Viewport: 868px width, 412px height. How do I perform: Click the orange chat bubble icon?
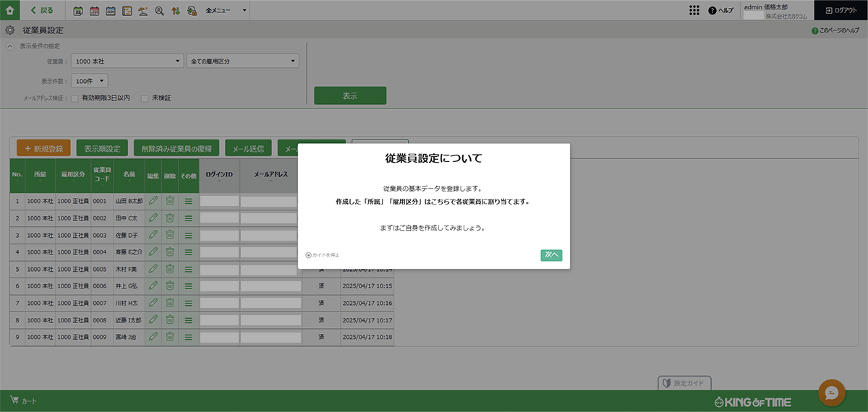tap(832, 392)
